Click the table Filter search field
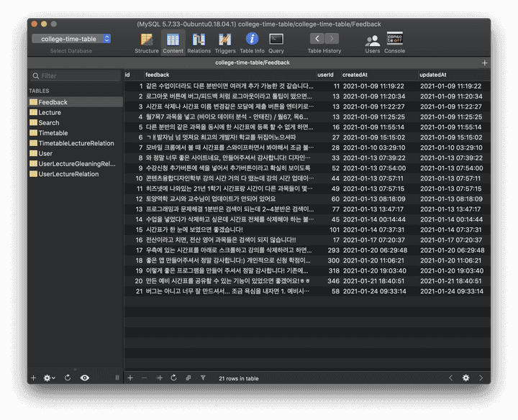This screenshot has height=420, width=518. point(76,76)
